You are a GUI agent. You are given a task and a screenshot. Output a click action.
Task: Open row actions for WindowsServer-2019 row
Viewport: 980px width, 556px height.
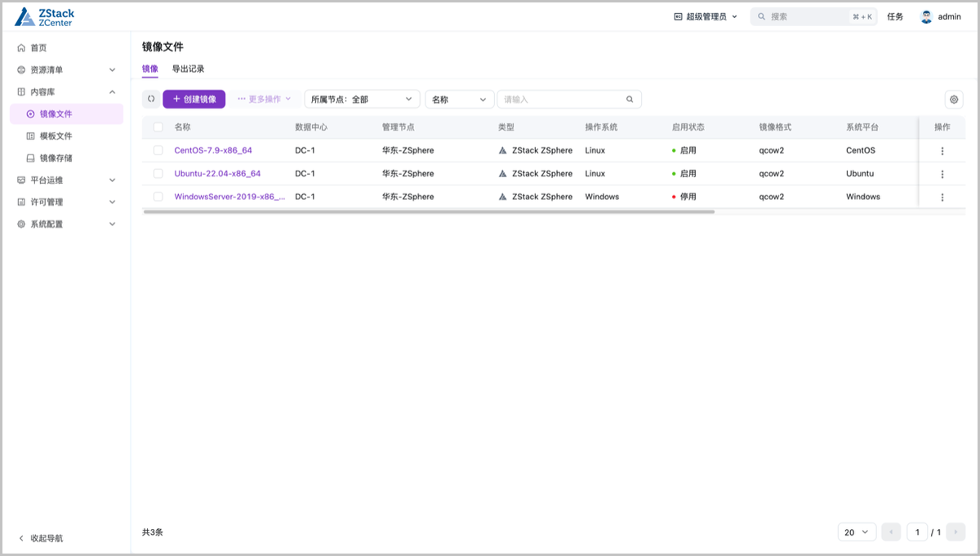coord(942,197)
